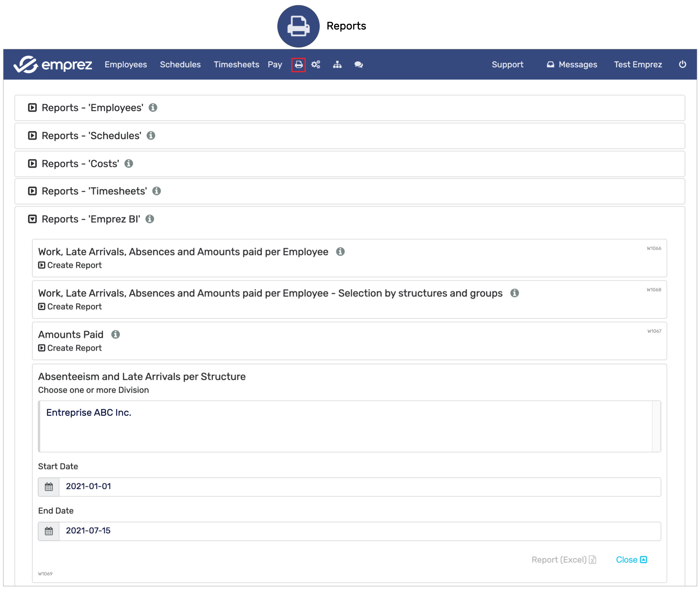Open the organization structure icon
The height and width of the screenshot is (589, 700).
click(337, 65)
